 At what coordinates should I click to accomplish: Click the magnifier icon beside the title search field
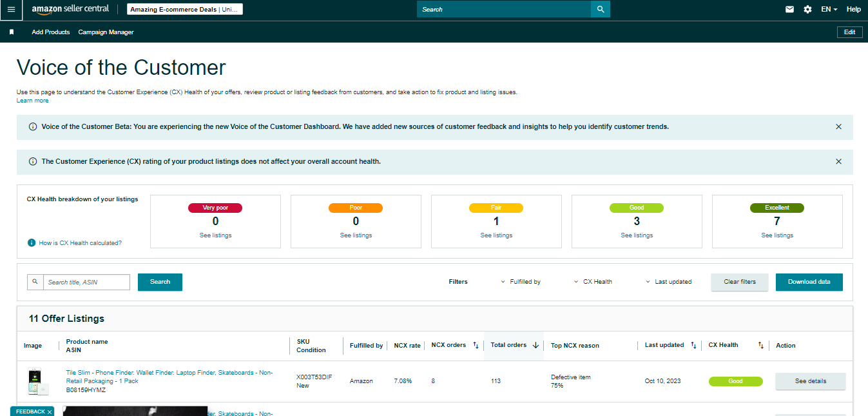point(35,282)
